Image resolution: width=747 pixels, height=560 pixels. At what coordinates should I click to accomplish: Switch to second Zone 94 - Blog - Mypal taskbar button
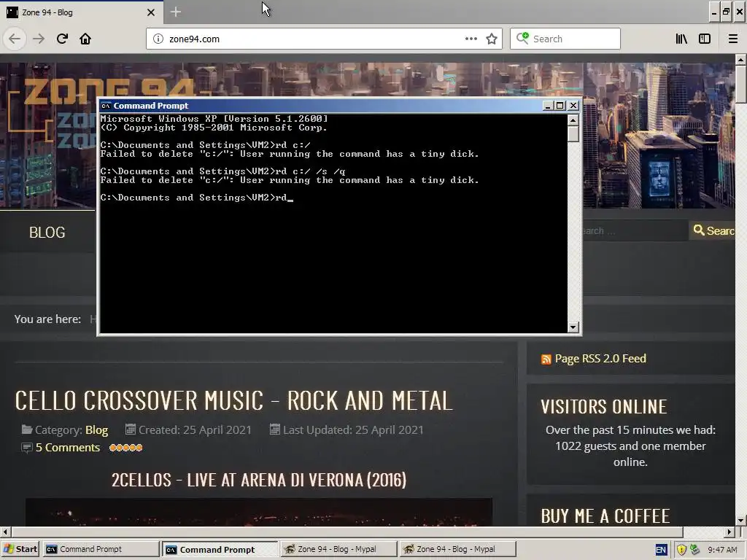pos(457,549)
